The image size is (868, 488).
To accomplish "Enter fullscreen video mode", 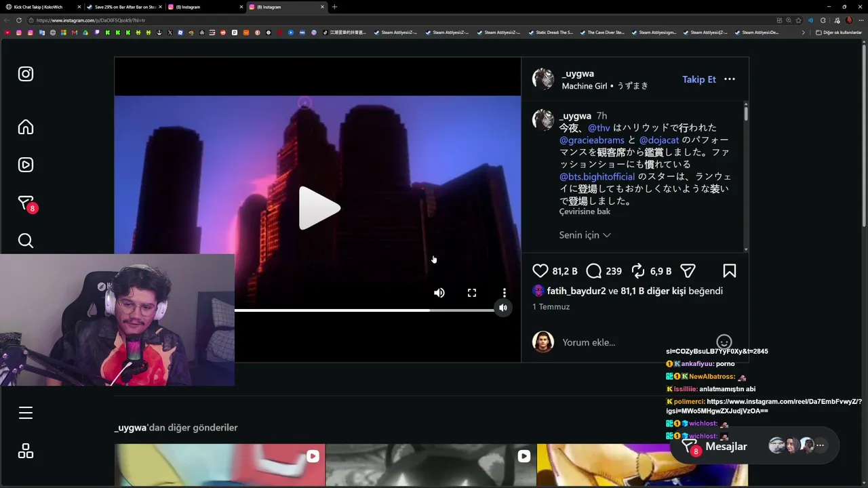I will click(x=472, y=293).
